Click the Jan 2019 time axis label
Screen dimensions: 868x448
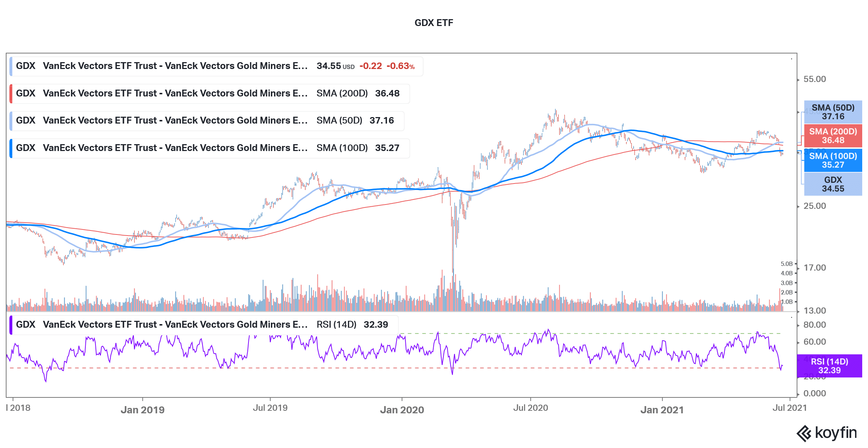point(142,410)
